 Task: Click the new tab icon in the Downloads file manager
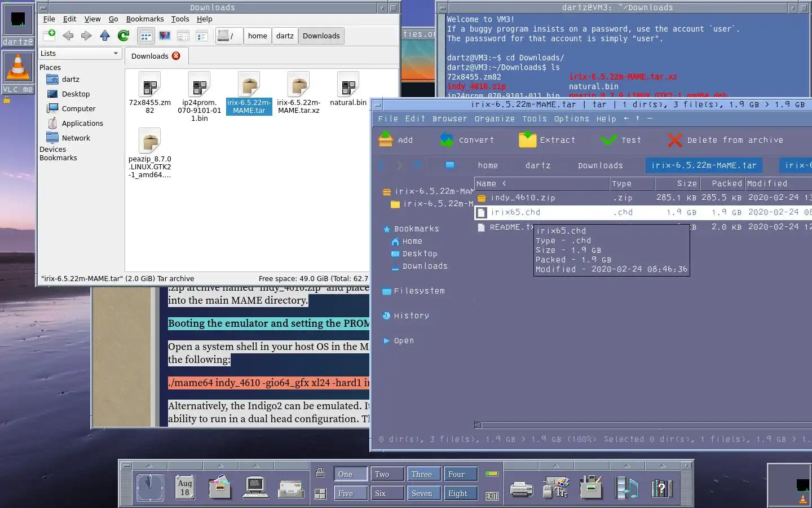coord(50,36)
